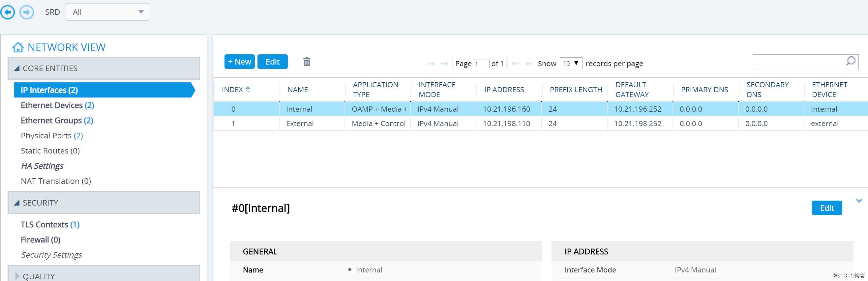Click the Edit button in table toolbar

(273, 62)
